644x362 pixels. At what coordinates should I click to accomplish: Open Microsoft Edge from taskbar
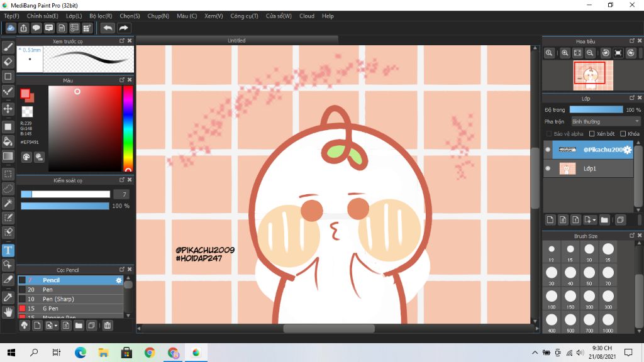(x=80, y=353)
